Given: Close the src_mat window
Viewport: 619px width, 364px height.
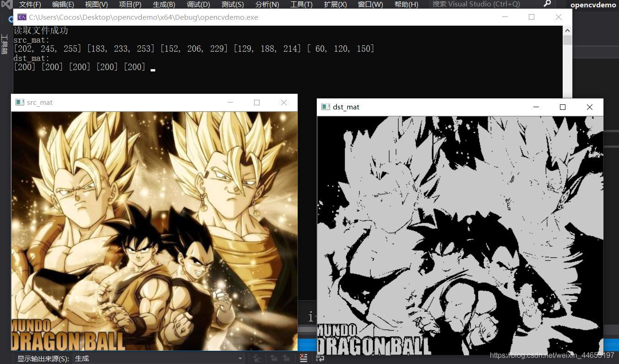Looking at the screenshot, I should 284,103.
